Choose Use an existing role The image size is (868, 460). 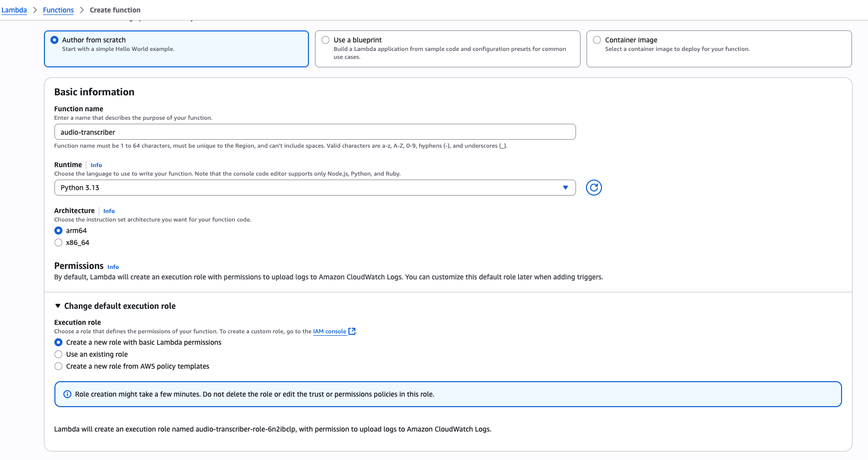tap(58, 354)
